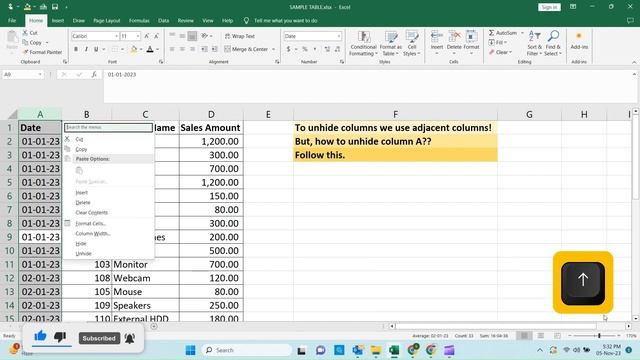
Task: Toggle Italic formatting
Action: [86, 49]
